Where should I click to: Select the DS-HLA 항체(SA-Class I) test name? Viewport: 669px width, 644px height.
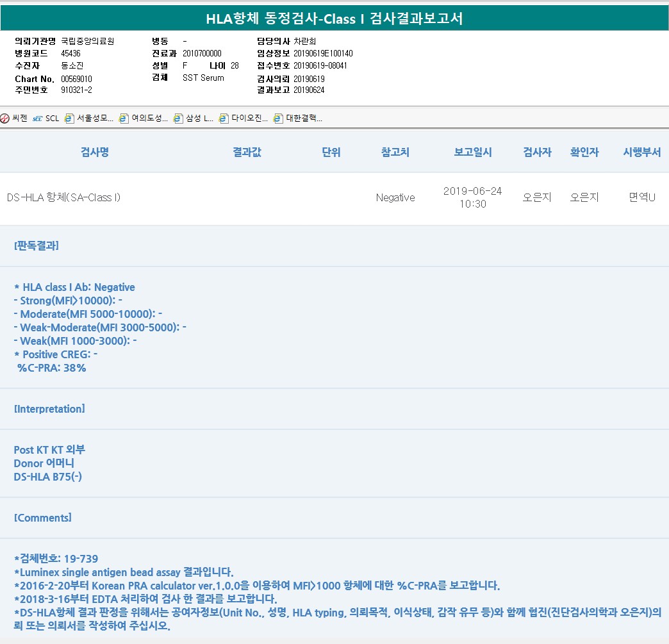pyautogui.click(x=63, y=197)
